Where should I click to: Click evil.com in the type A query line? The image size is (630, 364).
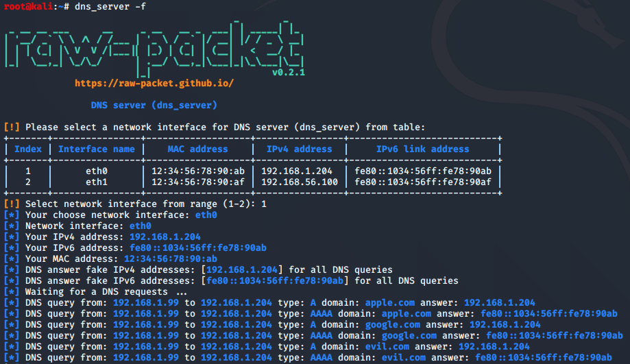click(x=387, y=346)
